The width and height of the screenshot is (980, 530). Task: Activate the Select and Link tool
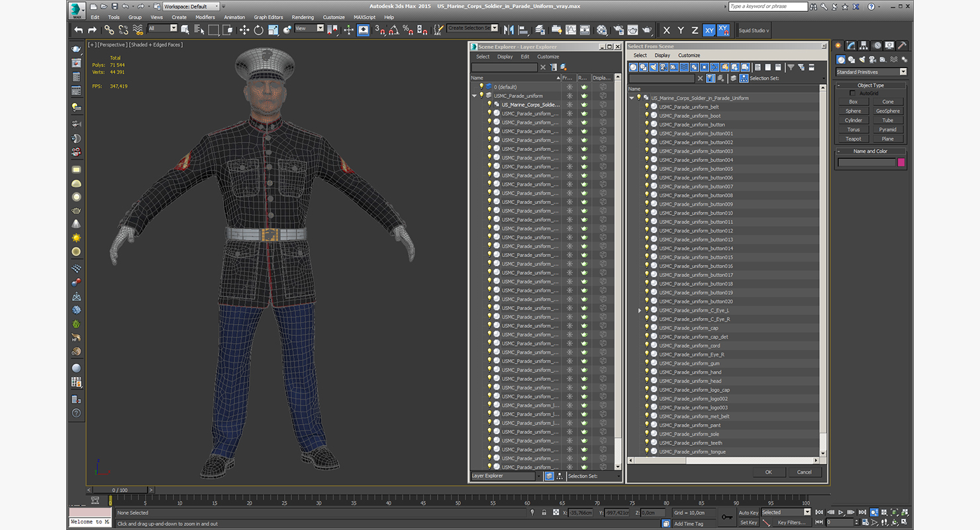109,30
